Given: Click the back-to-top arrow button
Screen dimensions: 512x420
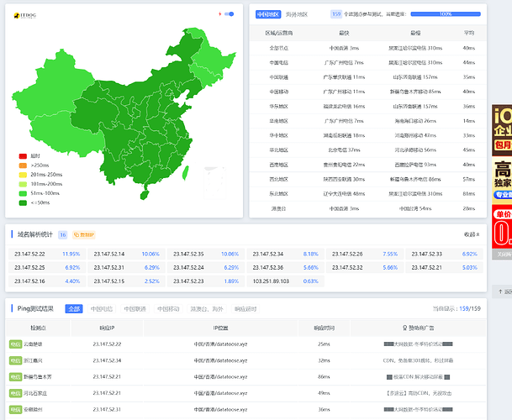Looking at the screenshot, I should click(502, 291).
